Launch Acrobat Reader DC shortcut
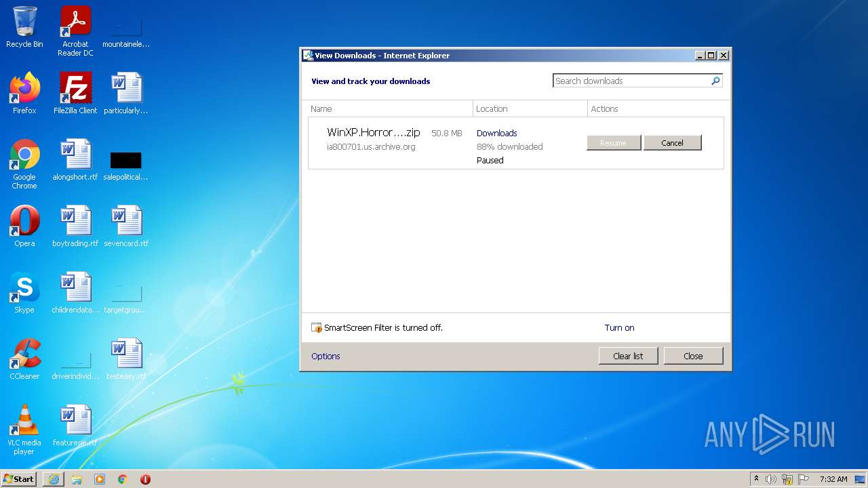 pyautogui.click(x=75, y=31)
